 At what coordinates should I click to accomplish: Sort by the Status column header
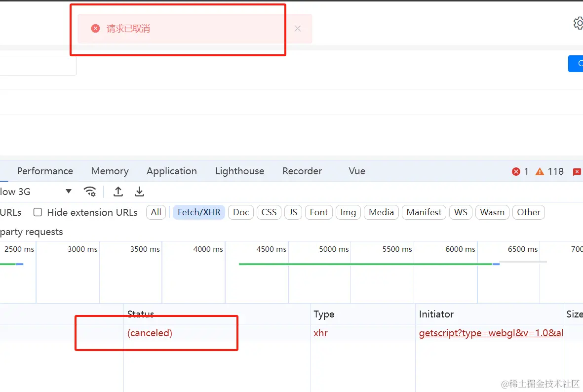(217, 314)
